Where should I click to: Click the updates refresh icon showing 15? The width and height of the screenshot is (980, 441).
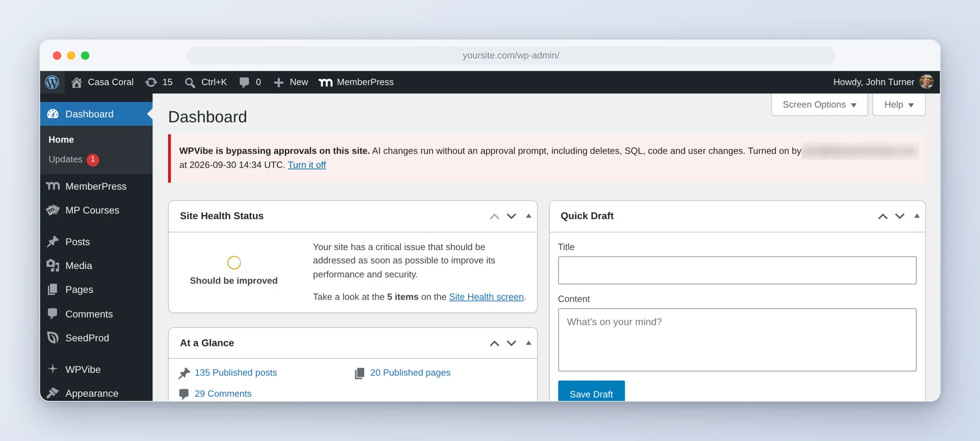[151, 82]
